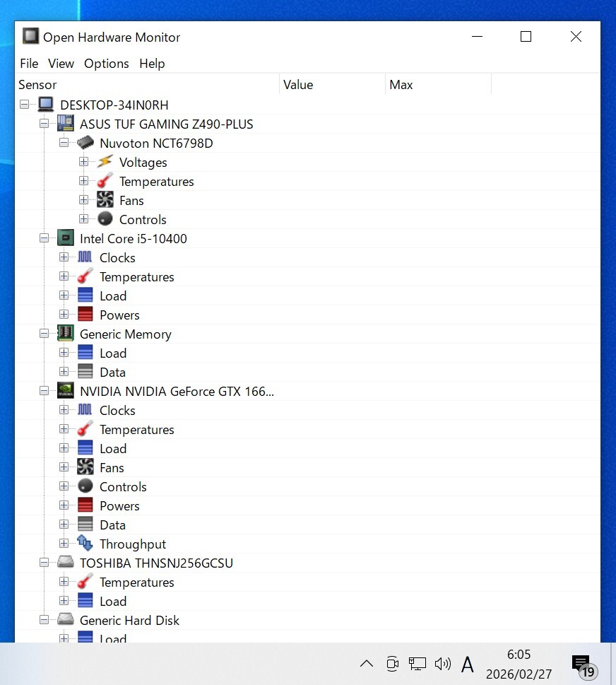The width and height of the screenshot is (616, 685).
Task: Click the Value column header
Action: [332, 85]
